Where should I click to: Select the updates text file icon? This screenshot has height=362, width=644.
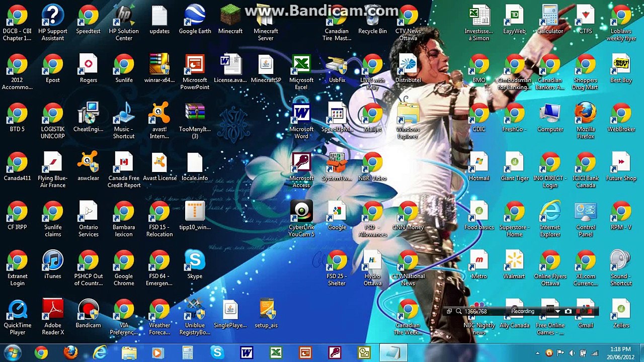tap(159, 20)
